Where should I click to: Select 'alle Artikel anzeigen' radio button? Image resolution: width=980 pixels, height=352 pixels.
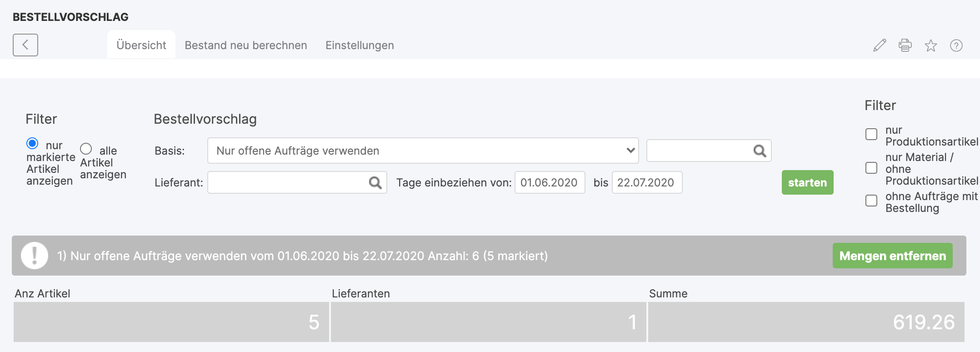[x=86, y=149]
